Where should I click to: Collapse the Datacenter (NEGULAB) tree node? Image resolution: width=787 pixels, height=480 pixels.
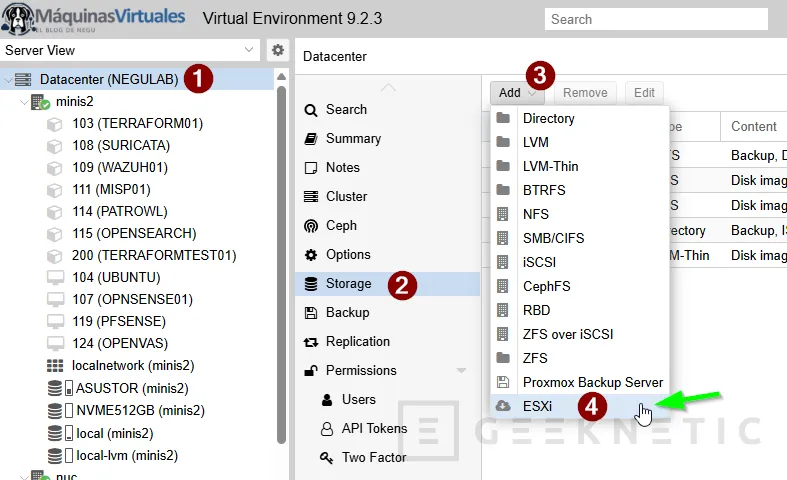point(8,79)
